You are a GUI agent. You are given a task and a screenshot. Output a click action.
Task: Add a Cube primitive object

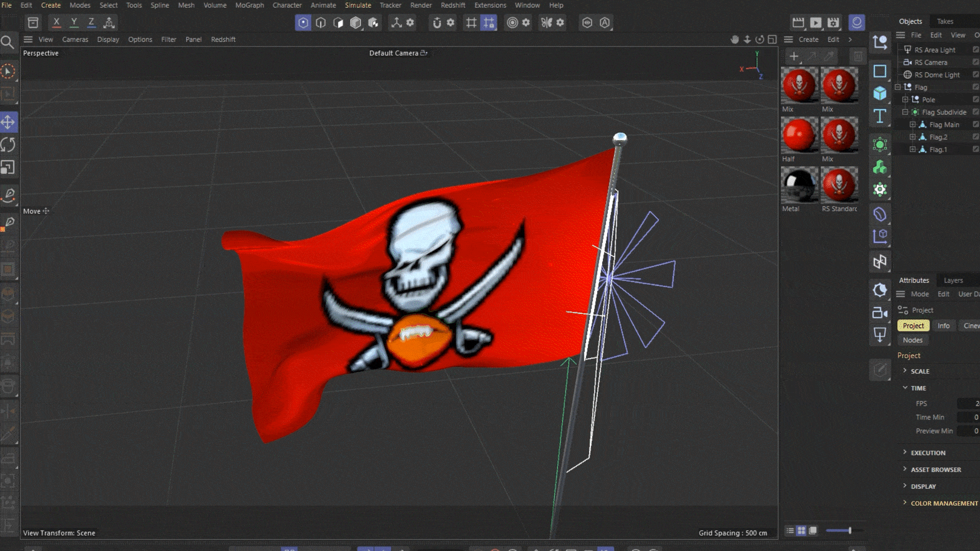point(880,93)
